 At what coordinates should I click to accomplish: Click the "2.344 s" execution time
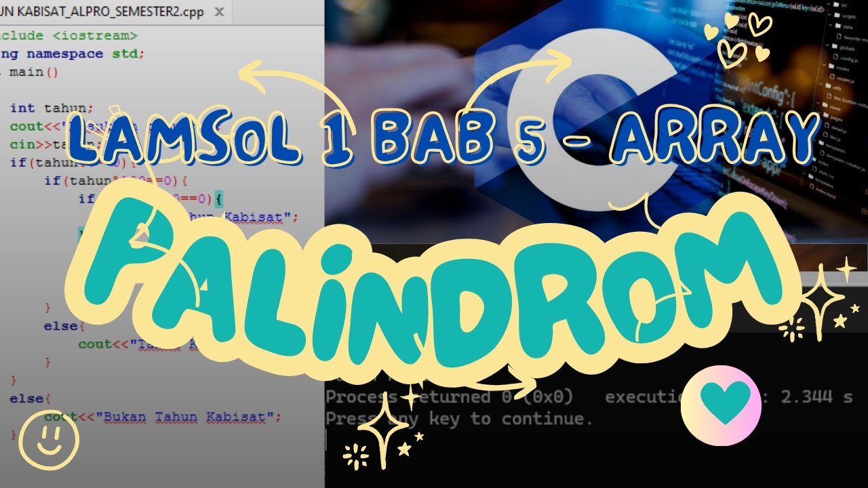coord(816,396)
